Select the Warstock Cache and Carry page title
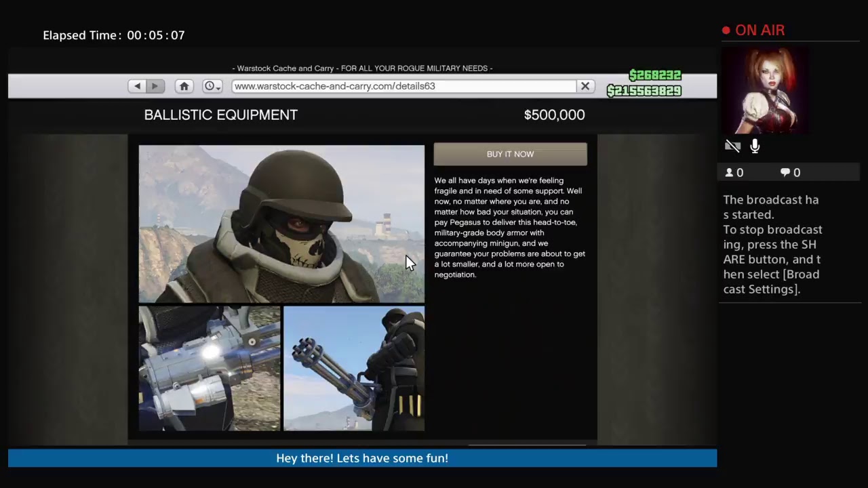The image size is (868, 488). click(x=362, y=68)
